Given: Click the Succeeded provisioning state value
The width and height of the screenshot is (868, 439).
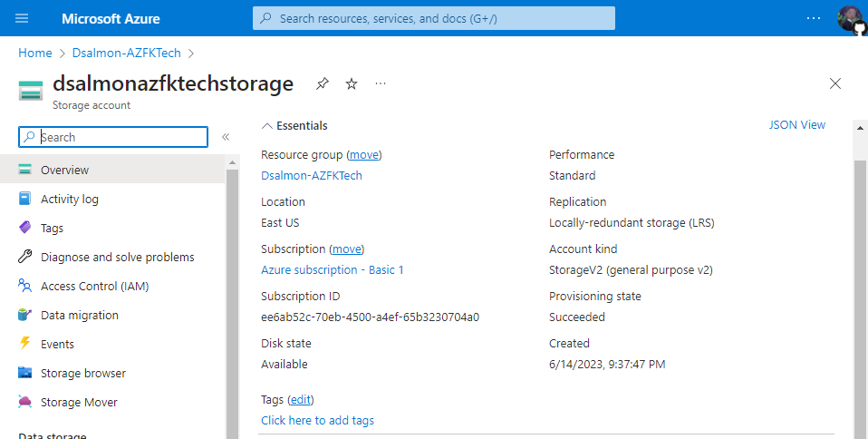Looking at the screenshot, I should pyautogui.click(x=577, y=317).
